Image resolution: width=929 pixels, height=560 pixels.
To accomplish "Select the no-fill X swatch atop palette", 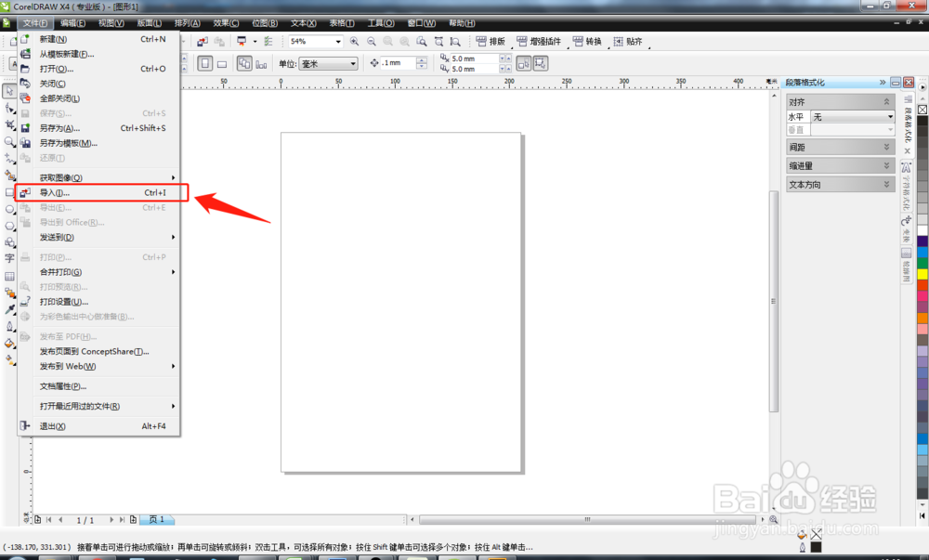I will click(922, 110).
